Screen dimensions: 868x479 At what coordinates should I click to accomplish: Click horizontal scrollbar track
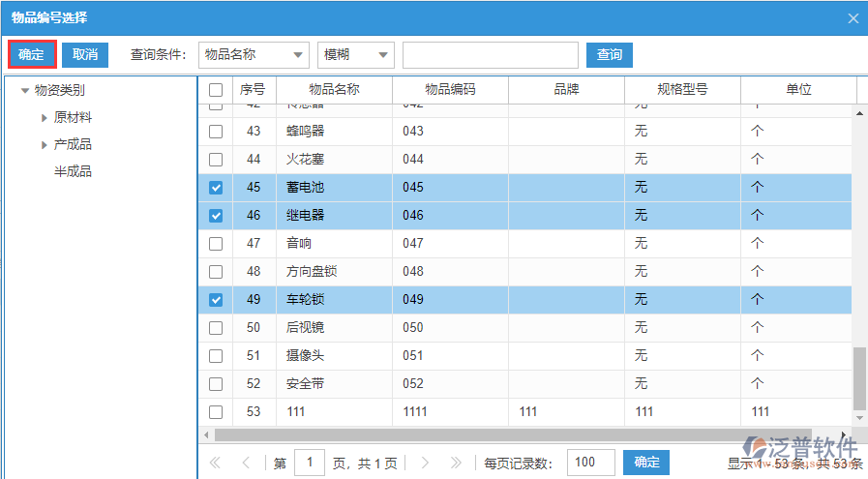click(x=513, y=435)
